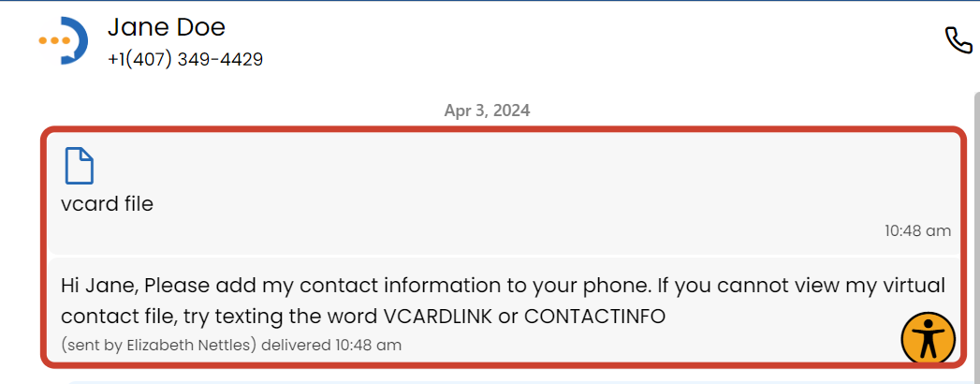Click the contact avatar logo beside Jane Doe
The image size is (980, 384).
[65, 40]
